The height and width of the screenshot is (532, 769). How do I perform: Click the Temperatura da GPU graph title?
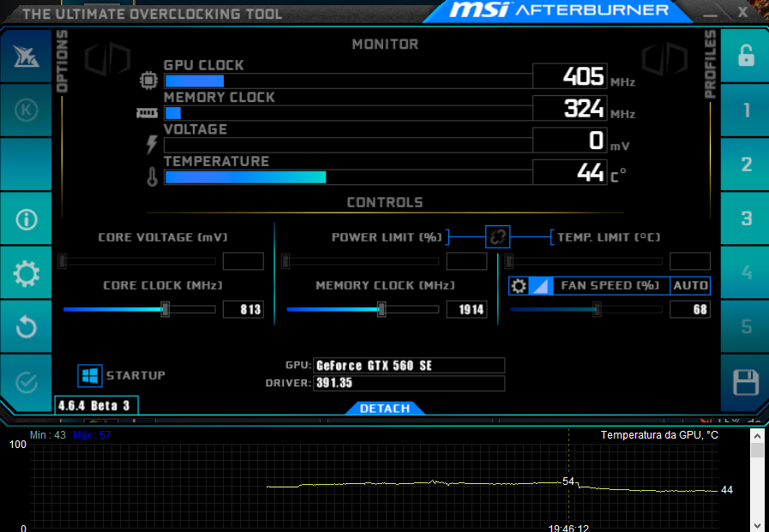tap(659, 435)
